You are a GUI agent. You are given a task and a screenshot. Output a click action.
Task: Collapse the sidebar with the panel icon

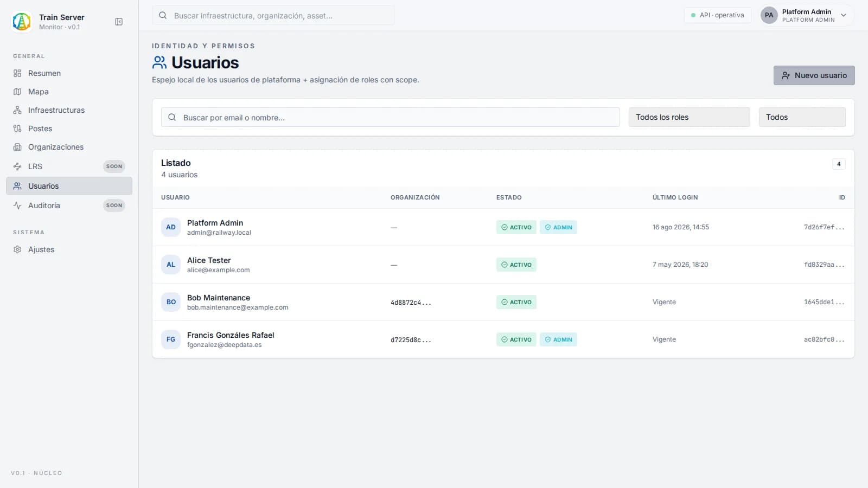coord(119,22)
